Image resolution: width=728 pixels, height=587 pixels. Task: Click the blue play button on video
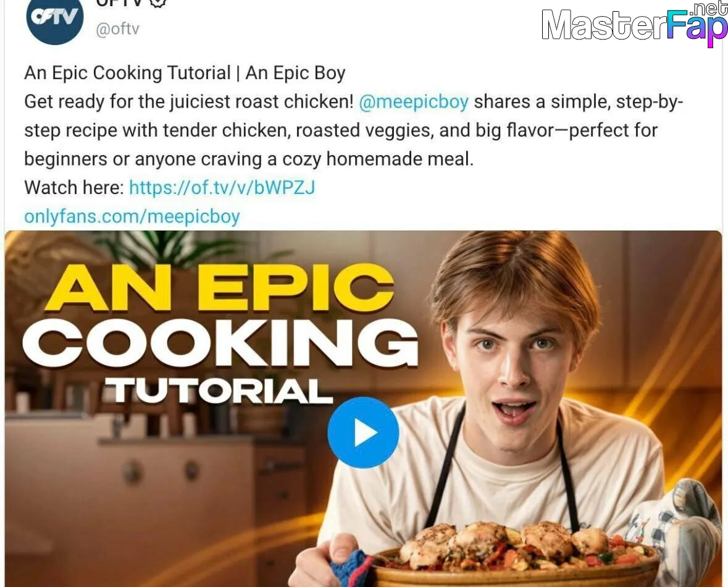pos(363,433)
